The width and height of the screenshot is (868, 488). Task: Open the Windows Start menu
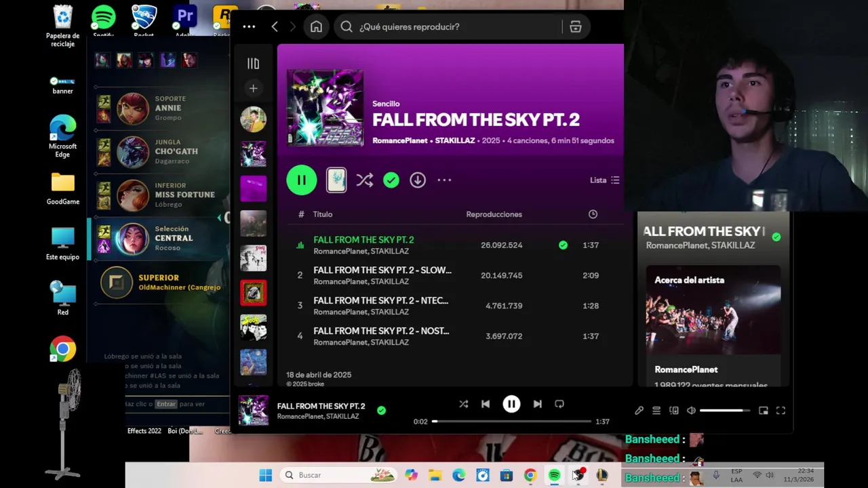point(265,475)
